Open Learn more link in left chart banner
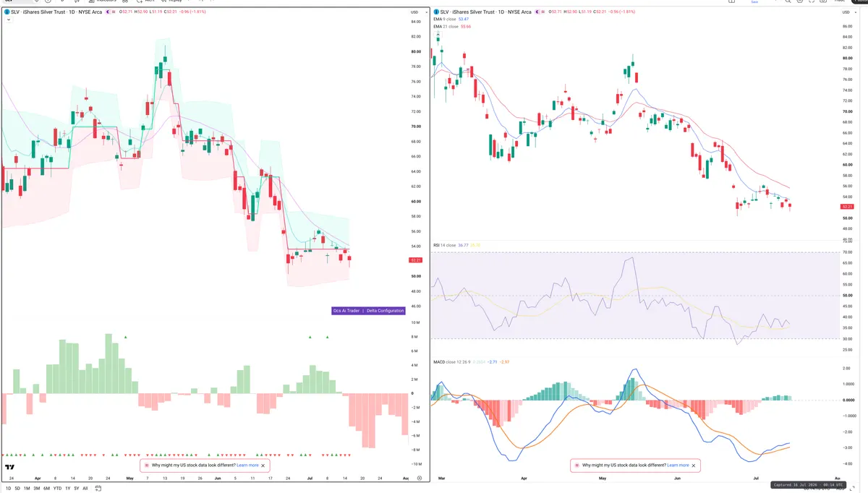The width and height of the screenshot is (868, 493). [247, 466]
